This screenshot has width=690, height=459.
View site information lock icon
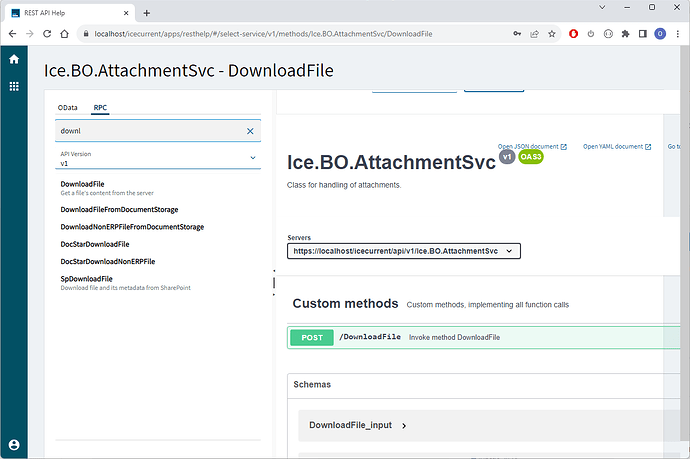(86, 34)
